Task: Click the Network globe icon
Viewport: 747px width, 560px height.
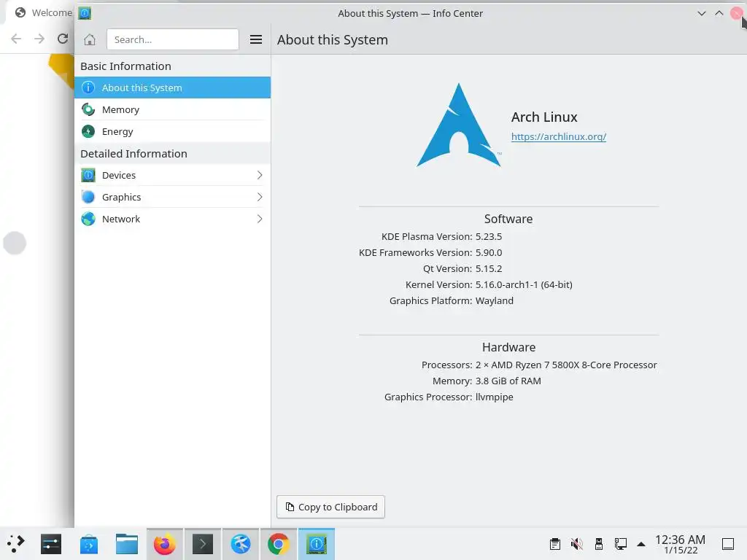Action: coord(88,219)
